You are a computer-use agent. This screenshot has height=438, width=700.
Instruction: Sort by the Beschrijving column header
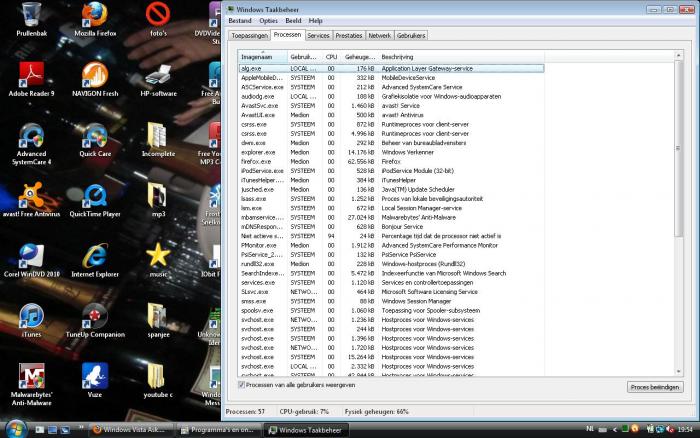(461, 57)
